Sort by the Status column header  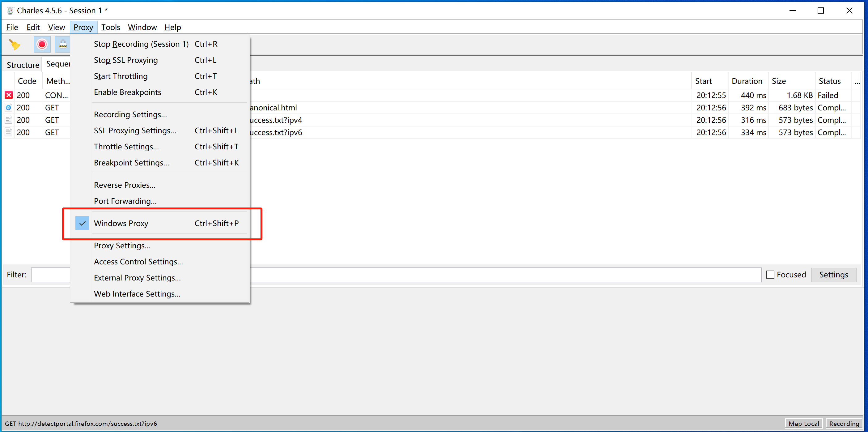tap(833, 81)
